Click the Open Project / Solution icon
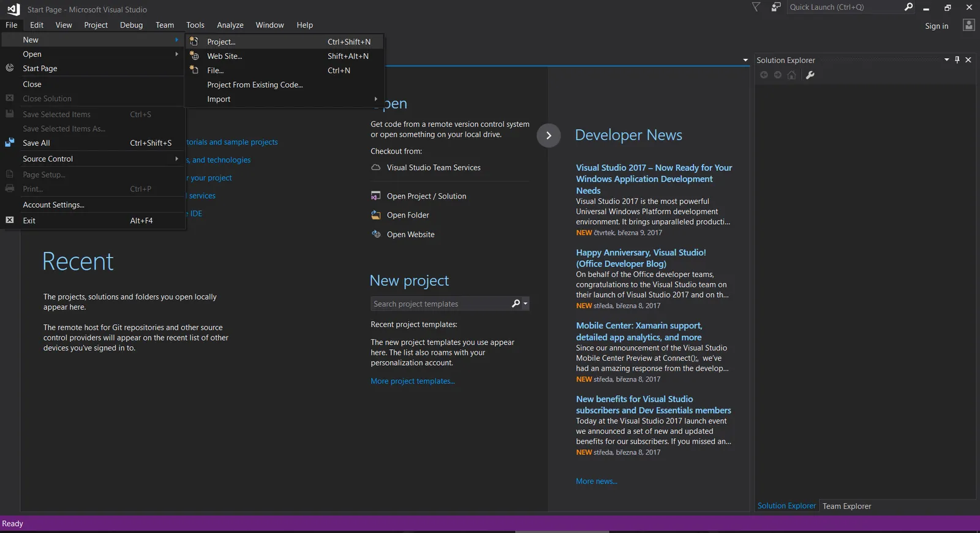 coord(375,195)
